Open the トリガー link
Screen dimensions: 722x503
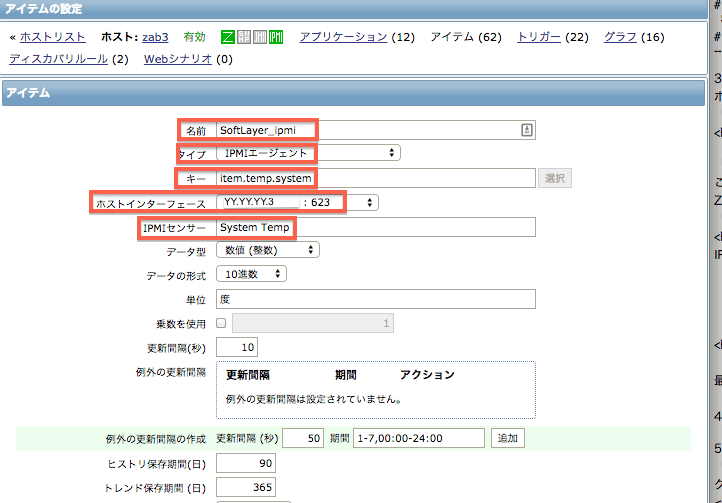pos(539,37)
